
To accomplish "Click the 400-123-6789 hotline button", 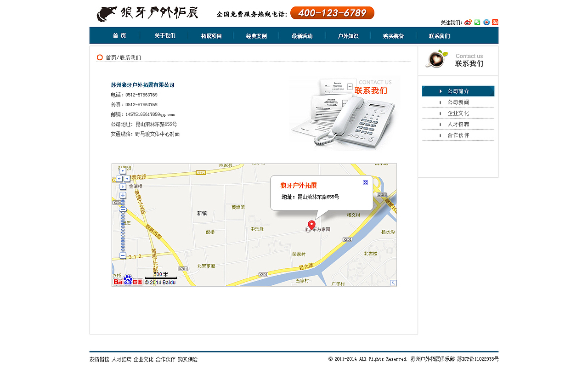I will click(332, 13).
